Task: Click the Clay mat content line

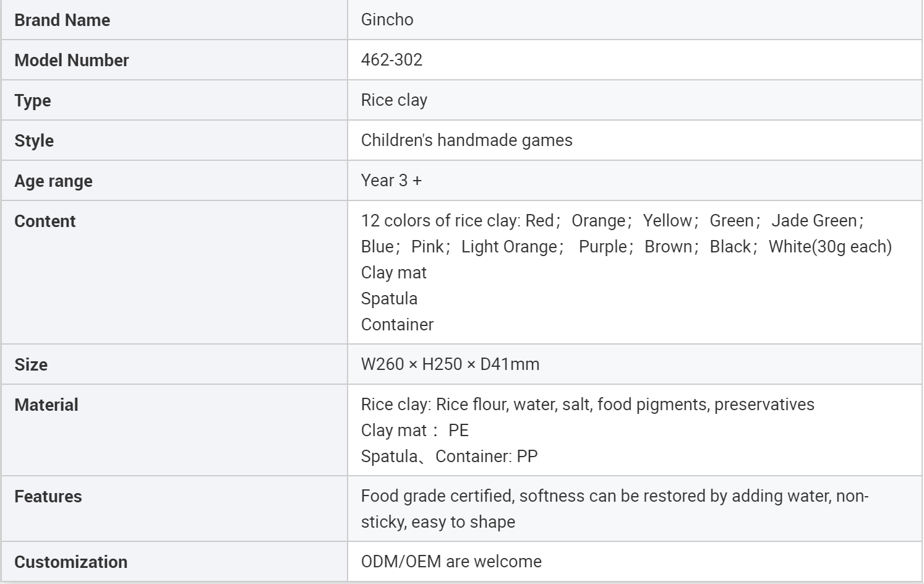Action: click(x=393, y=273)
